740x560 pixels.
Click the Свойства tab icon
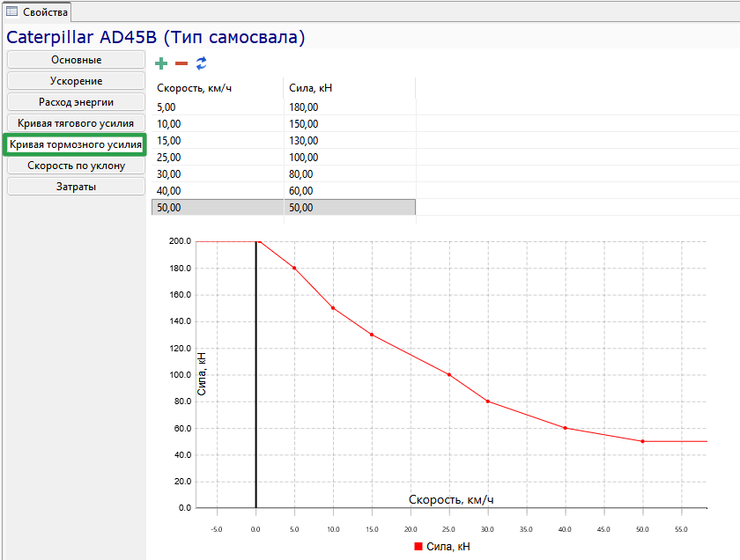coord(11,11)
